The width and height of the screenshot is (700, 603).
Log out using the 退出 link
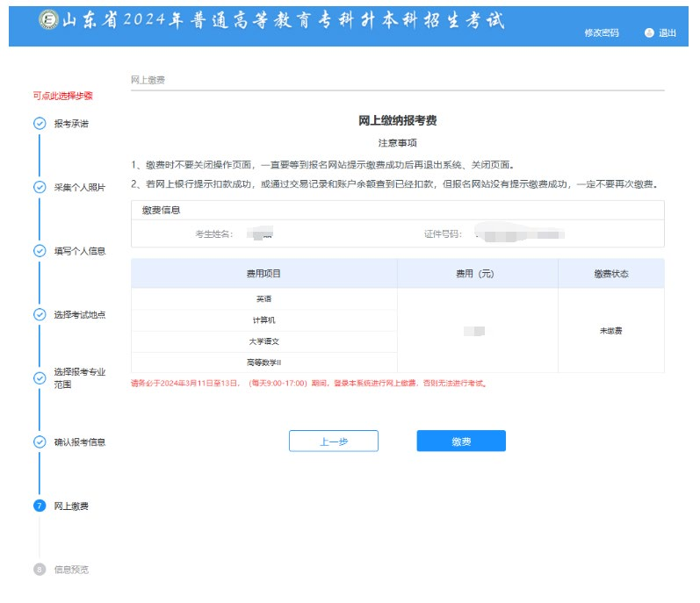click(x=668, y=32)
